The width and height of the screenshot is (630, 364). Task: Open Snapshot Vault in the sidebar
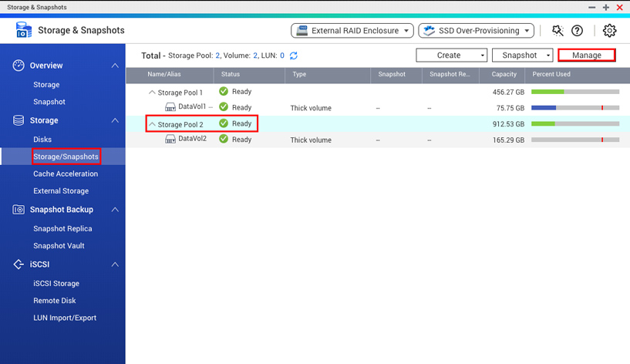pyautogui.click(x=59, y=246)
